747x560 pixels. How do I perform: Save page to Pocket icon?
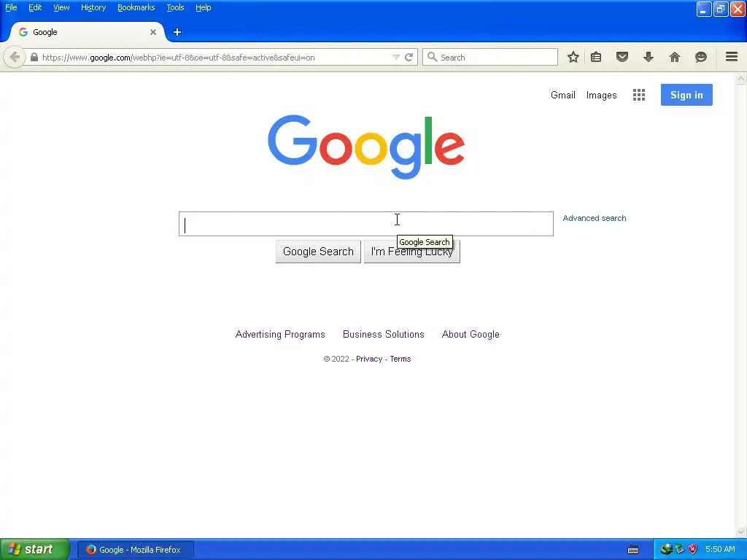(x=622, y=57)
